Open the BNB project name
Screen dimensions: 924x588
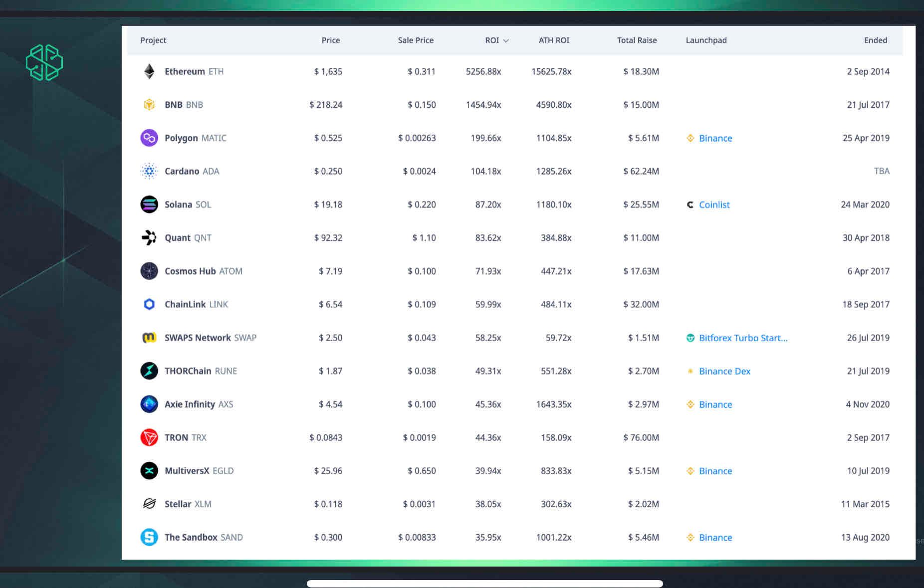[x=184, y=105]
